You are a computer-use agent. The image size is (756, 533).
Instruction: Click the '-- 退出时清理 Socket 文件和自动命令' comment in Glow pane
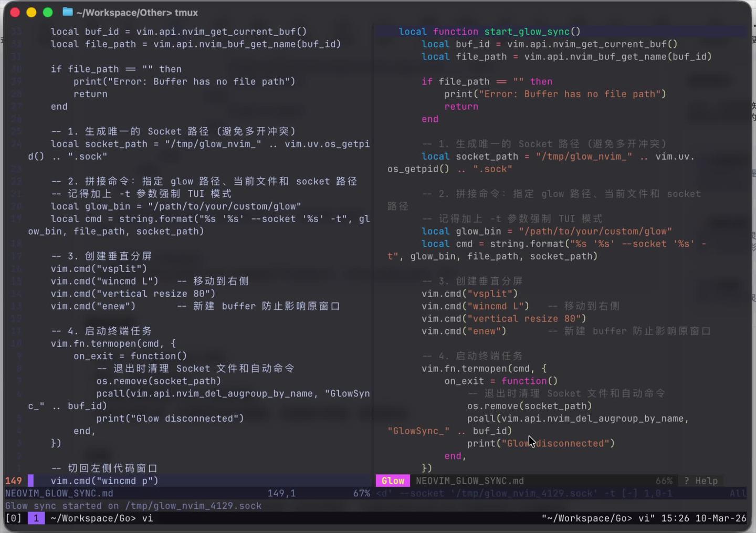(x=566, y=394)
